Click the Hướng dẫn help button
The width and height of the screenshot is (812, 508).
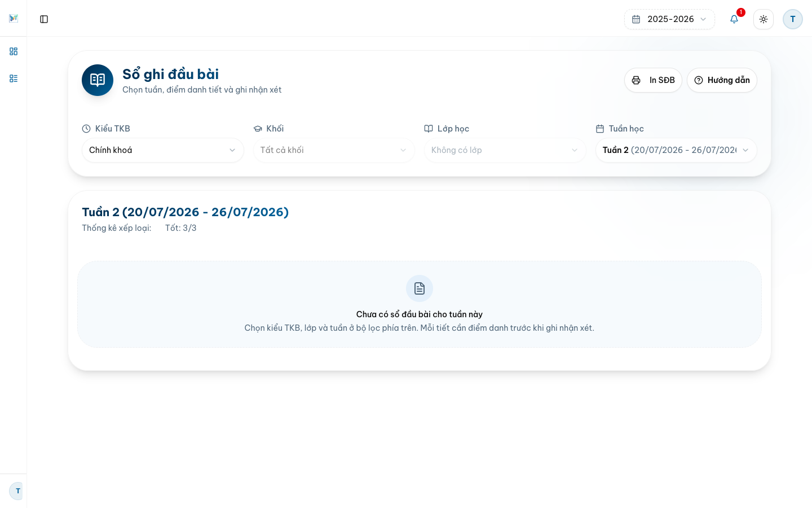(722, 80)
